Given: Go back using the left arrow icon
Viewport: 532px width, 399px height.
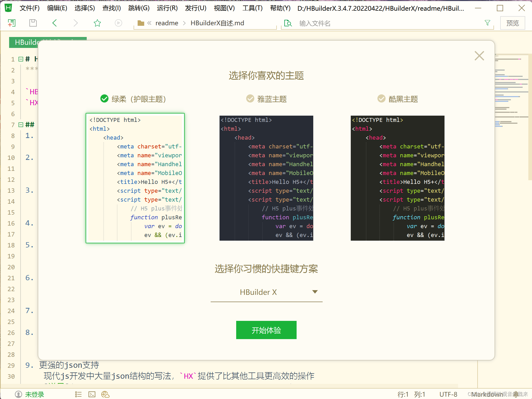Looking at the screenshot, I should click(54, 23).
